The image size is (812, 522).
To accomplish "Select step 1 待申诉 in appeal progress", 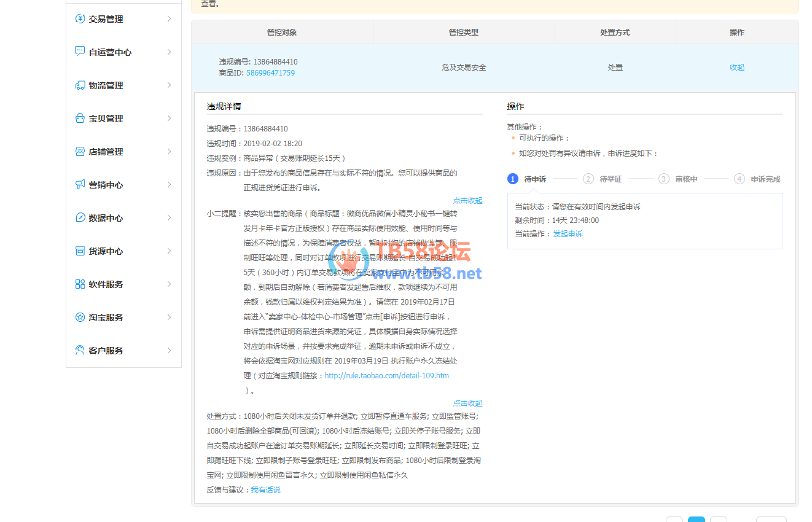I will [526, 179].
